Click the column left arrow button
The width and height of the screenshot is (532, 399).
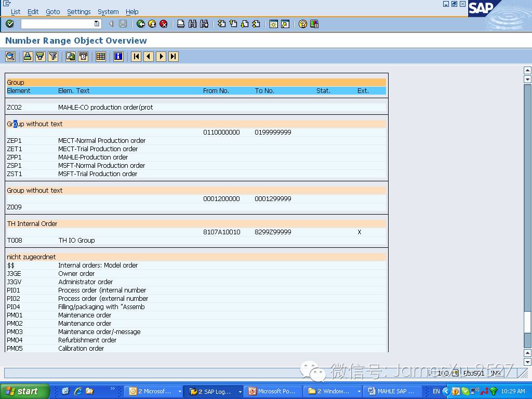[x=149, y=56]
